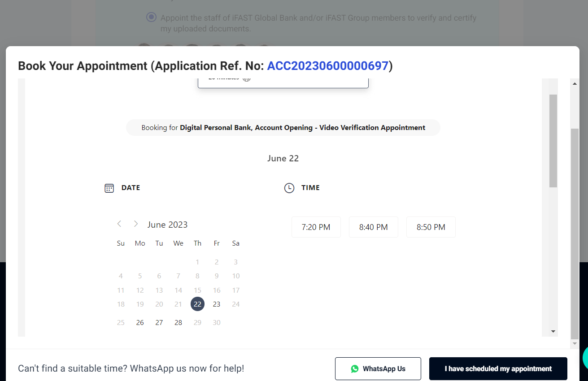The width and height of the screenshot is (588, 381).
Task: Click the WhatsApp logo icon
Action: click(355, 369)
